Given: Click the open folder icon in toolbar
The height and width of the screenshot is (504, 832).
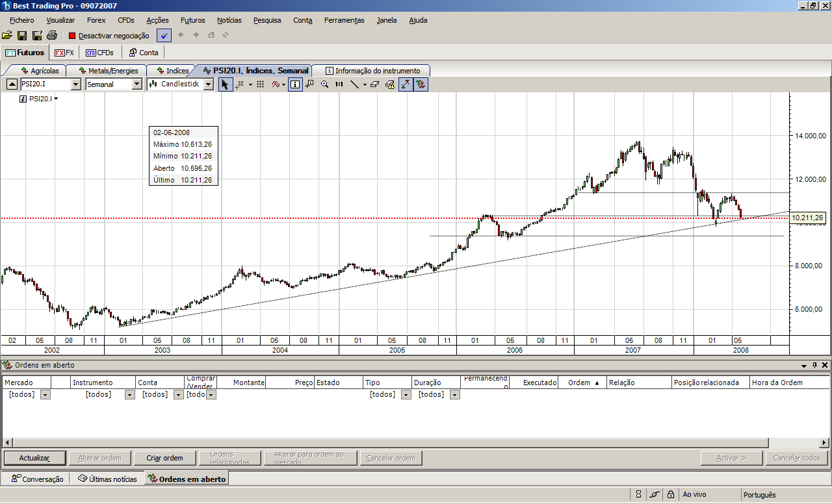Looking at the screenshot, I should click(7, 35).
